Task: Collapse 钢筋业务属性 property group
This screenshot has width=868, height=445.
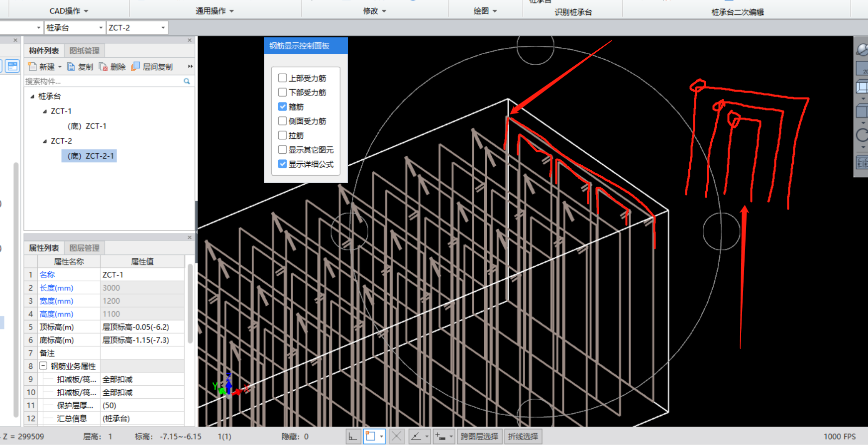Action: coord(43,366)
